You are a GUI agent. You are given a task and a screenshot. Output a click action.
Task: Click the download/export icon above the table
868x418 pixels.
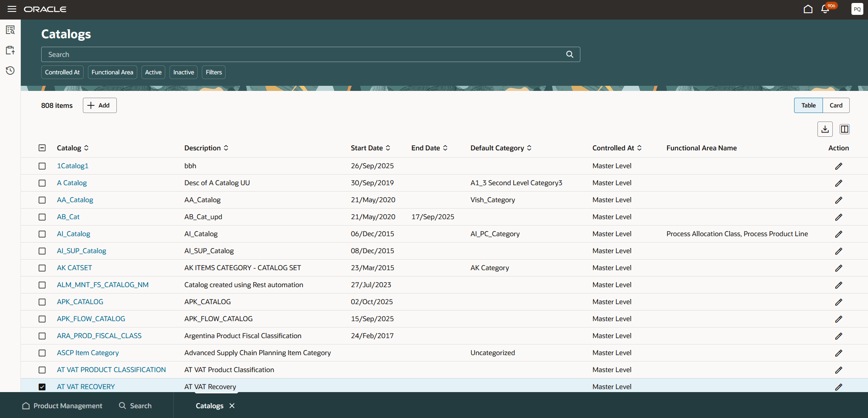point(825,129)
